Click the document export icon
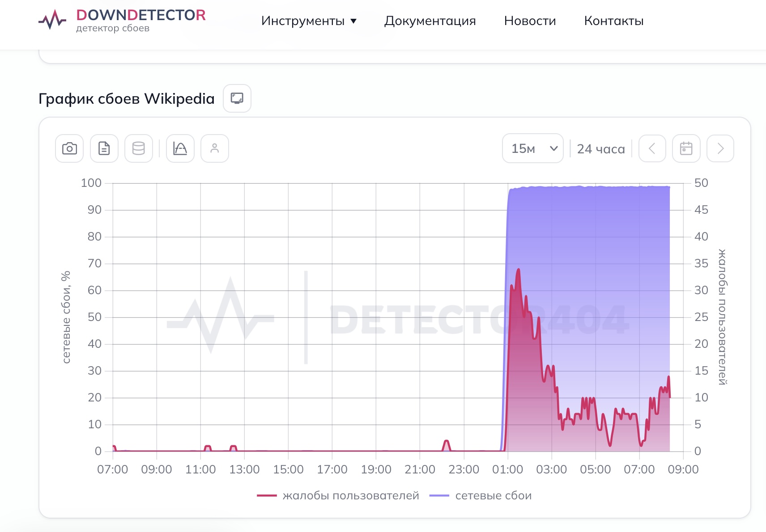The height and width of the screenshot is (532, 766). click(x=104, y=148)
